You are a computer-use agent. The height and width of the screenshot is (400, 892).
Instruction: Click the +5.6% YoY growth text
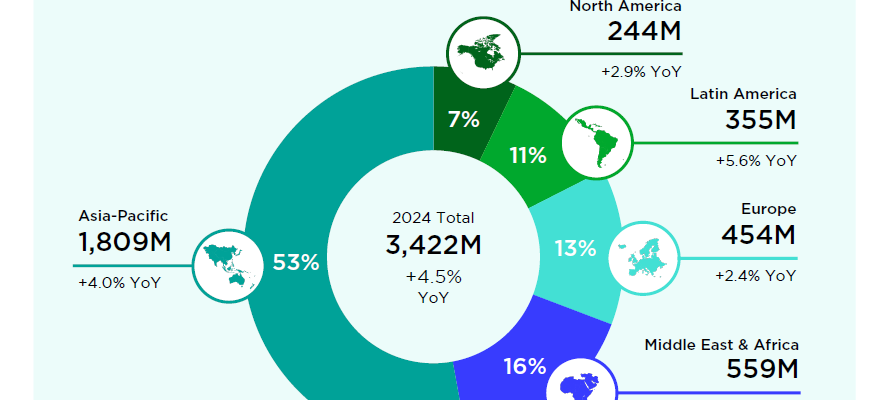point(756,160)
